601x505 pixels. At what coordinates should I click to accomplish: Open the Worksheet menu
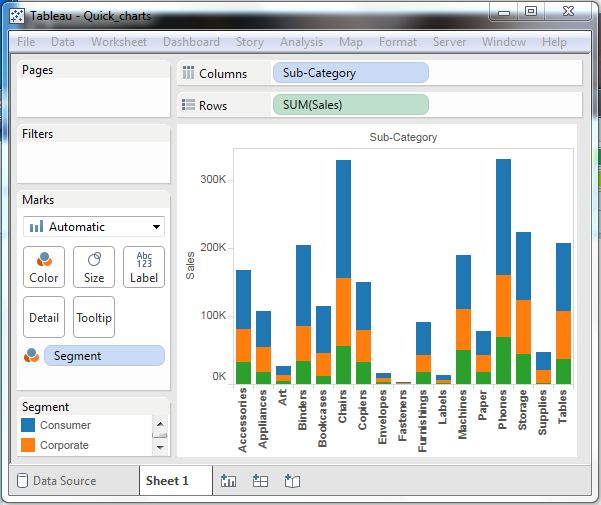pyautogui.click(x=119, y=42)
